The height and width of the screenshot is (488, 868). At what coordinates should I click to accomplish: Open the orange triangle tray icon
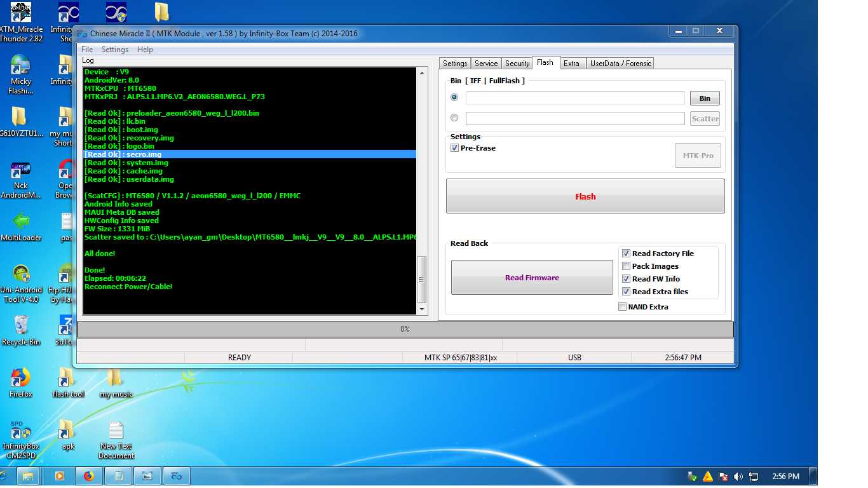pyautogui.click(x=708, y=476)
